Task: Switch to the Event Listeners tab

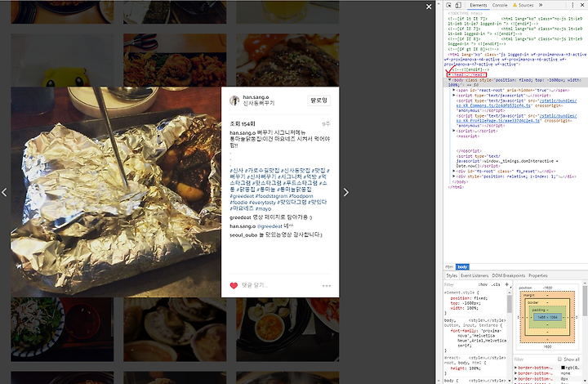Action: point(474,275)
